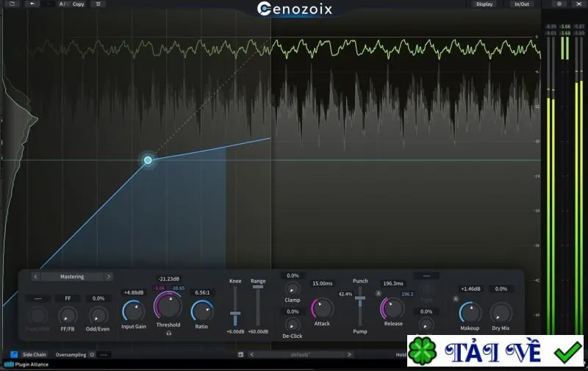Click the save preset disk icon
The height and width of the screenshot is (371, 588).
[241, 355]
